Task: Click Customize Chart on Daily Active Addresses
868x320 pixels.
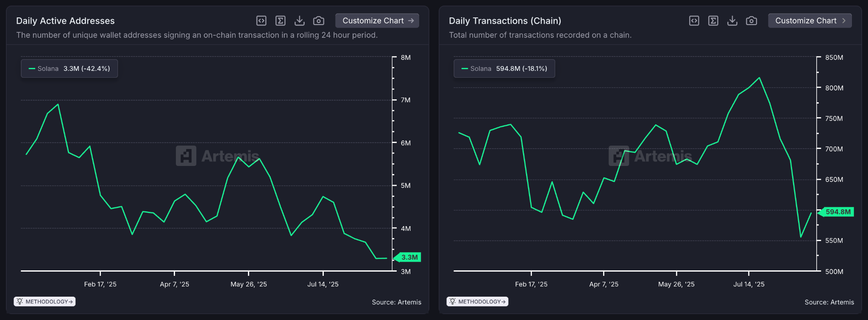Action: point(377,20)
